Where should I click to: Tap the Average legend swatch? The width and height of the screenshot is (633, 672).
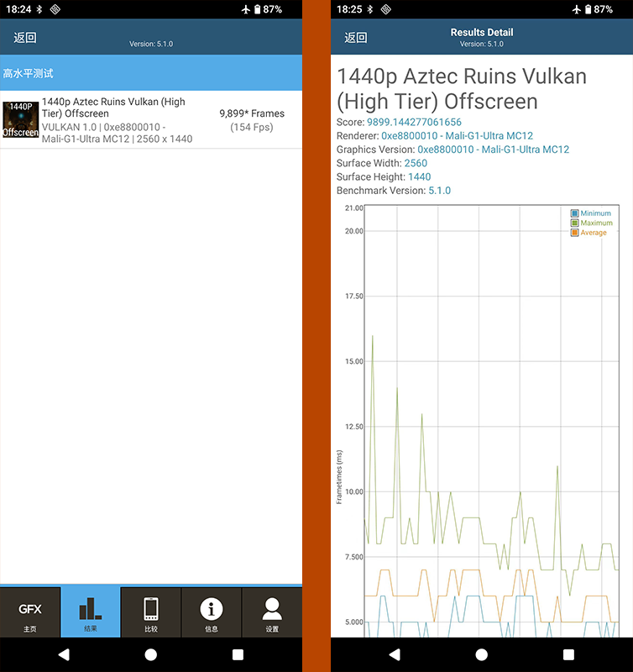coord(574,233)
